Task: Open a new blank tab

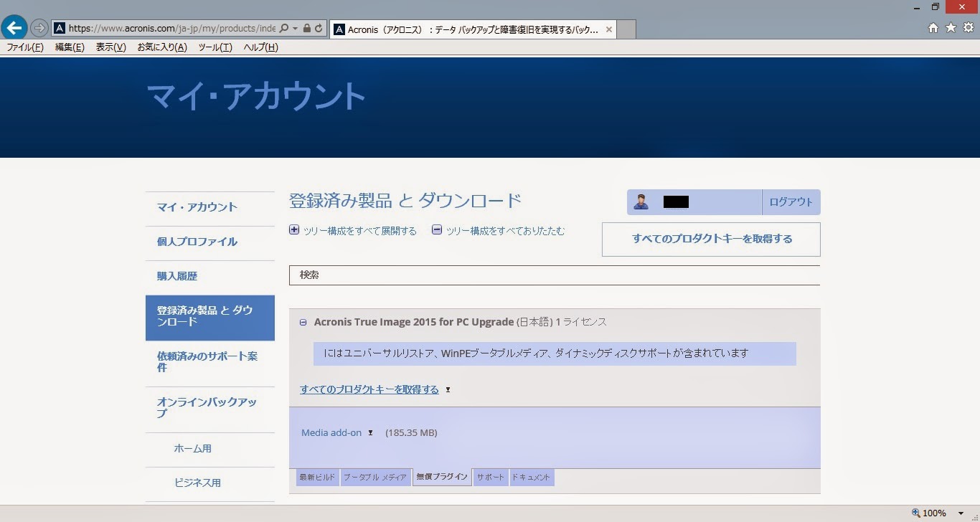Action: coord(626,29)
